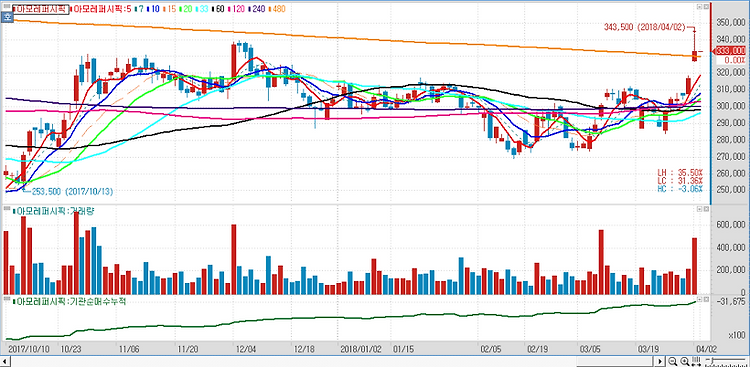Viewport: 750px width, 367px height.
Task: Expand the institutional net-buy panel
Action: 699,299
